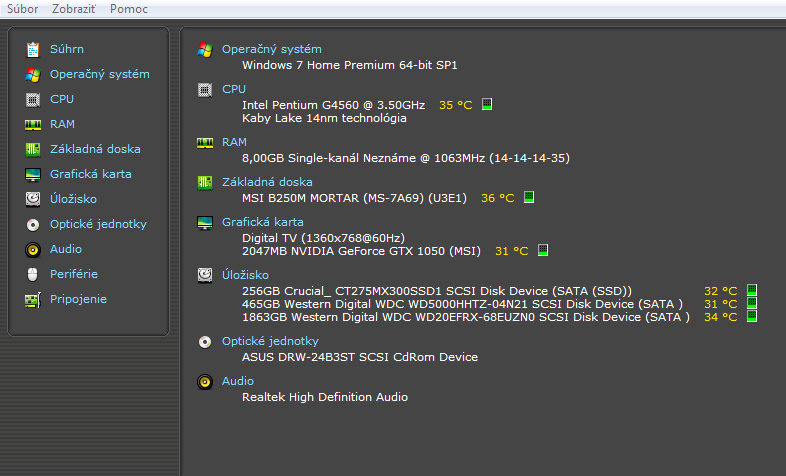The width and height of the screenshot is (786, 476).
Task: Click the CPU temperature 35 °C
Action: tap(456, 105)
